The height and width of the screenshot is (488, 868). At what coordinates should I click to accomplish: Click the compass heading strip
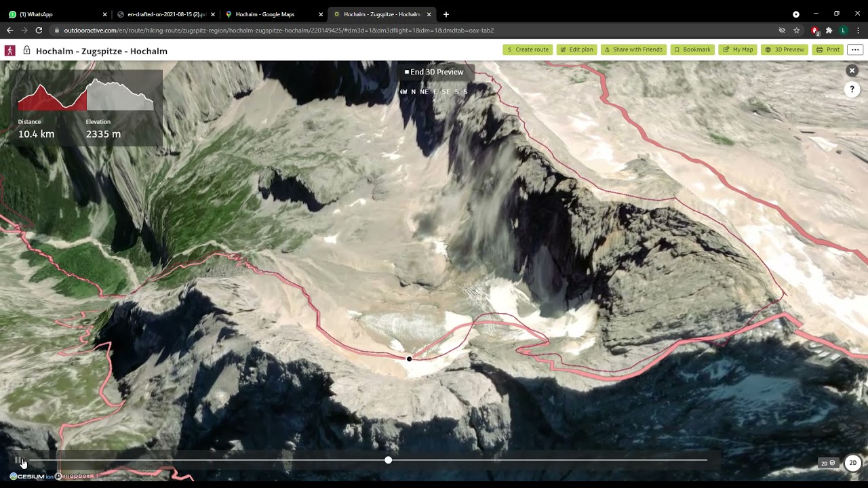pos(434,91)
